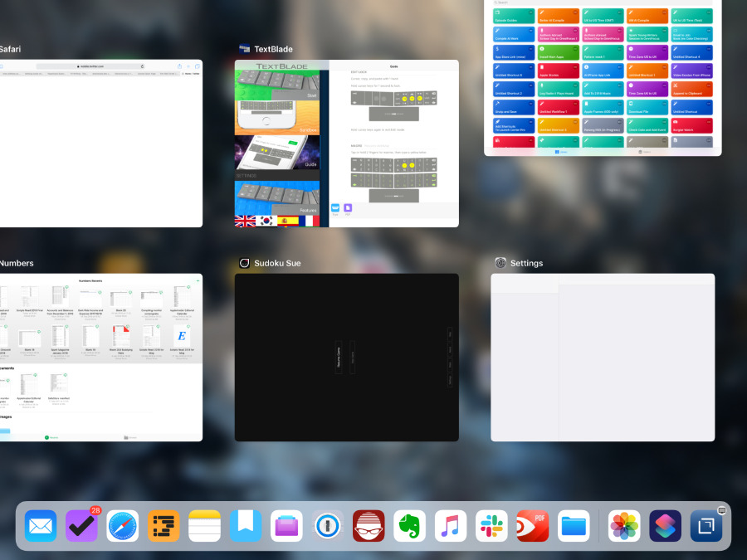Tap the TextBlade app icon above its card
This screenshot has height=560, width=747.
pyautogui.click(x=244, y=49)
